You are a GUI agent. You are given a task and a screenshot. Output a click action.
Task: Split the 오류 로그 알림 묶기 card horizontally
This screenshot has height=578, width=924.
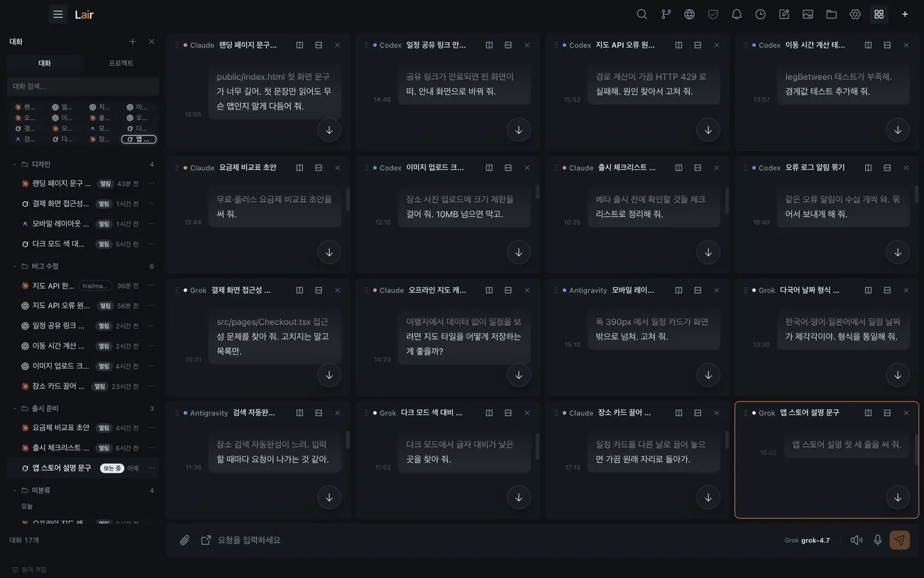[887, 168]
